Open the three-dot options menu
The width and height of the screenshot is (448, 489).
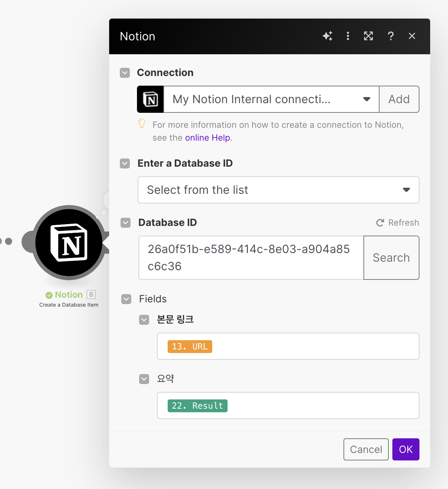348,36
